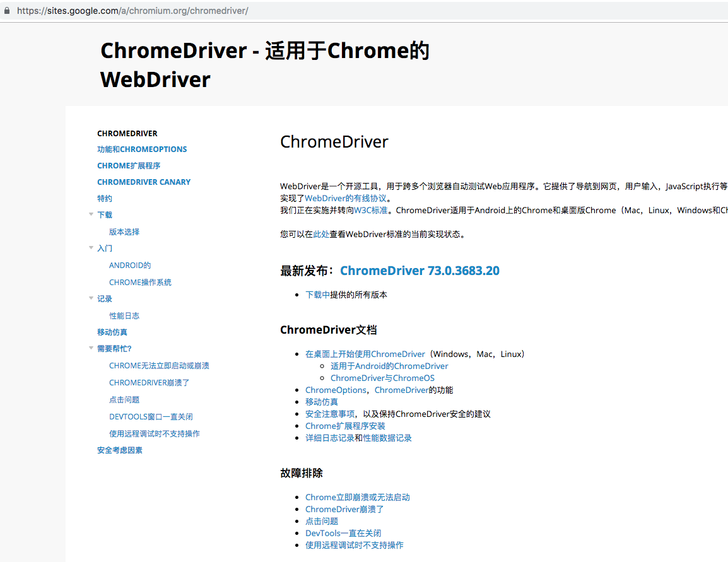Select DEVTOOLS窗口一直关闭 in sidebar
Image resolution: width=728 pixels, height=562 pixels.
pos(151,417)
